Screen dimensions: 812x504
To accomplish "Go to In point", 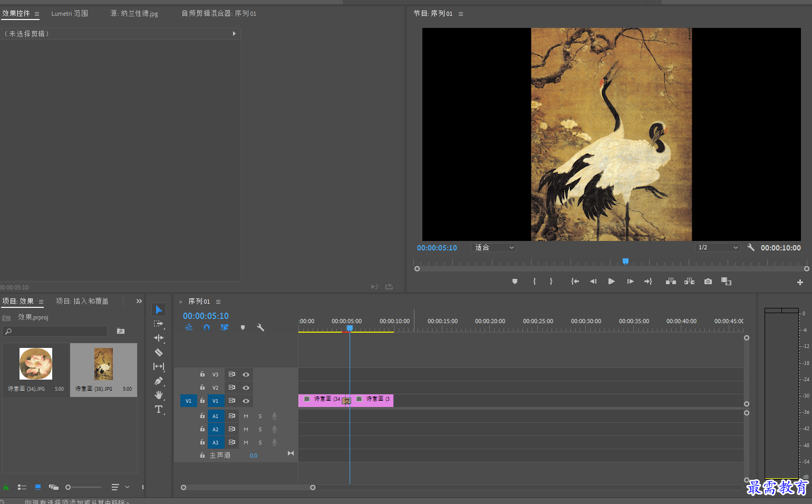I will [575, 282].
